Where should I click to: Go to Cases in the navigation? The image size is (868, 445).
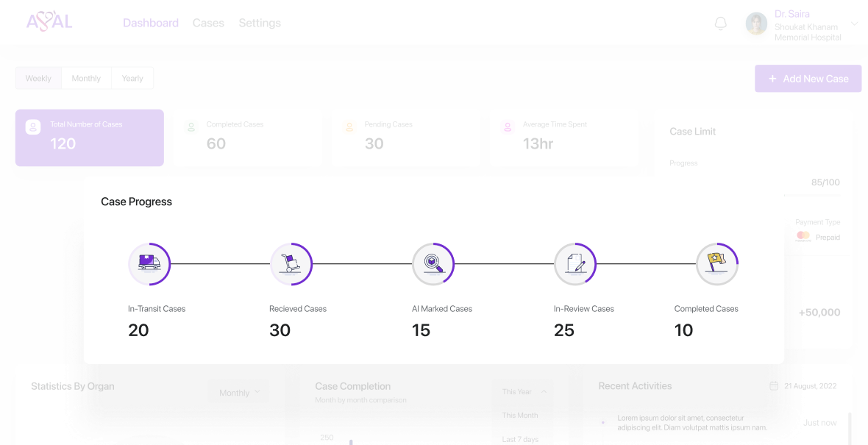208,23
